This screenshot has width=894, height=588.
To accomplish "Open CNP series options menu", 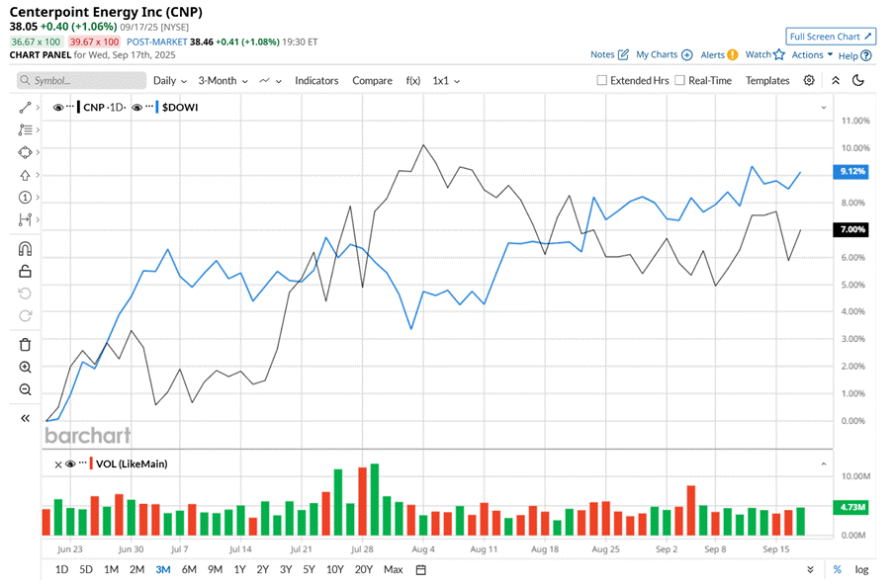I will click(x=70, y=106).
